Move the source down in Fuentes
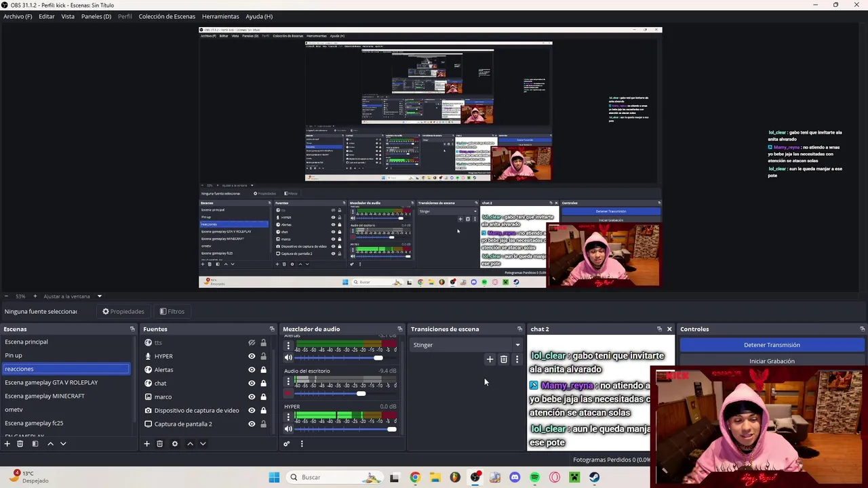868x488 pixels. pos(203,443)
